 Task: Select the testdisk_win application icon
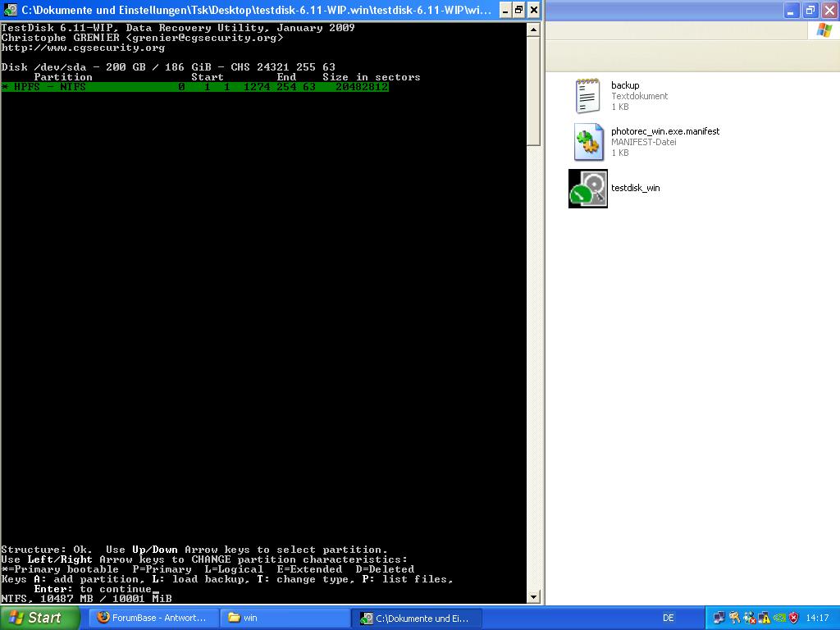[x=588, y=189]
